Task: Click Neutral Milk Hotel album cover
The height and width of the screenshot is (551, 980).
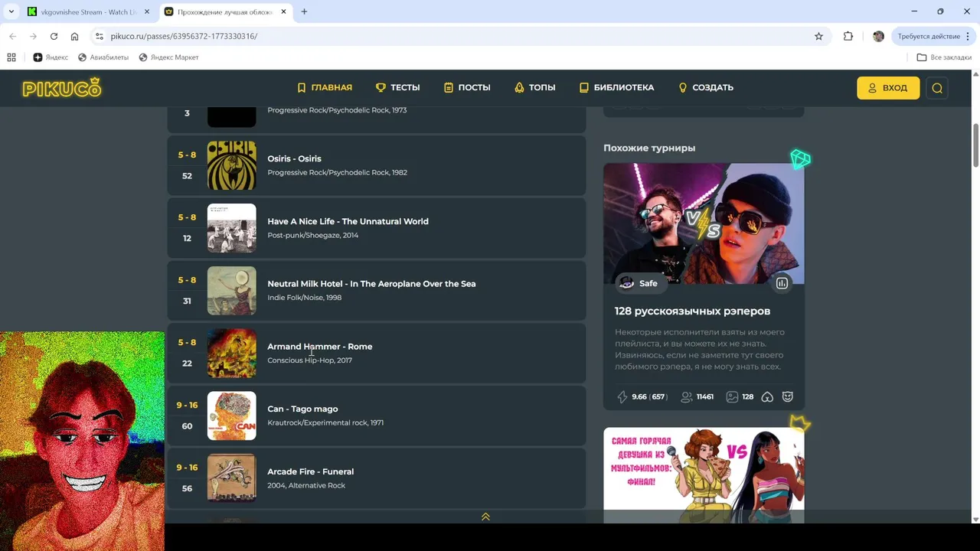Action: coord(232,291)
